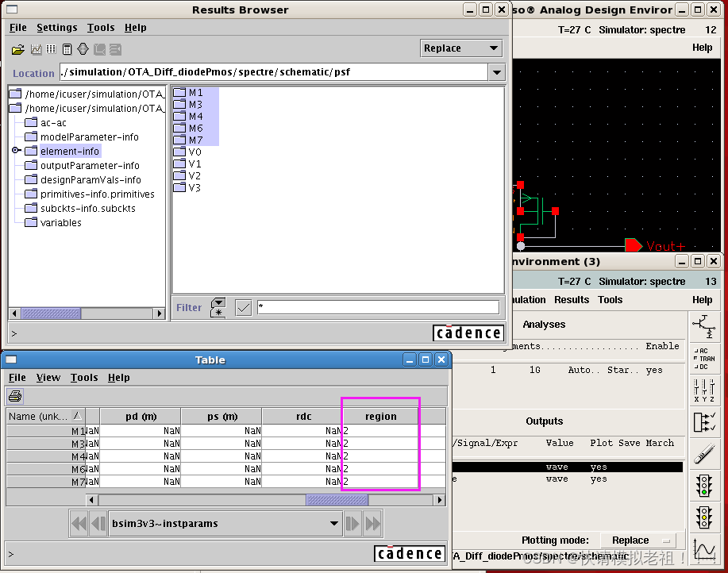The image size is (728, 573).
Task: Go to next table page arrow
Action: pyautogui.click(x=352, y=524)
